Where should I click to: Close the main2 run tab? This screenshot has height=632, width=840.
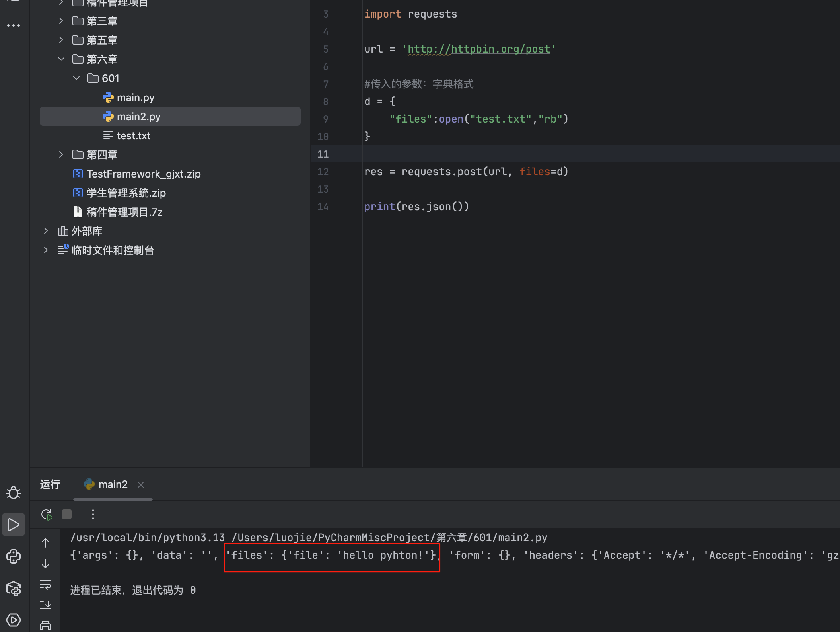[x=141, y=484]
